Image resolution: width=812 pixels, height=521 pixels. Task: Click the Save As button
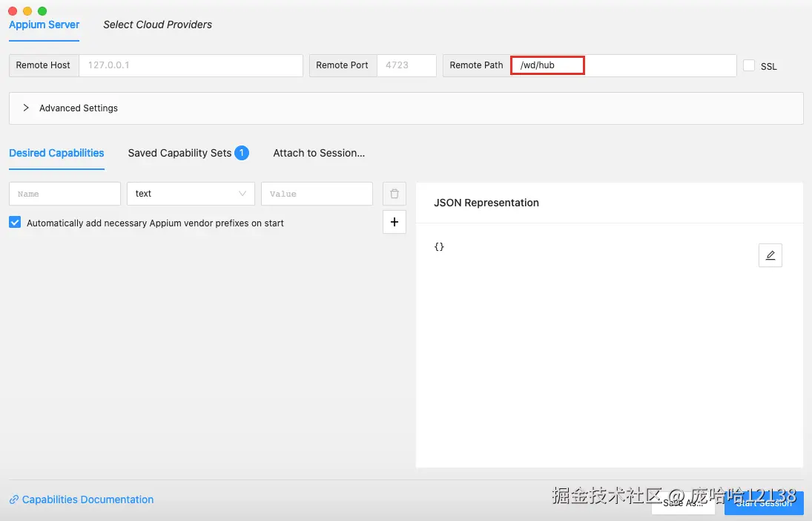pyautogui.click(x=683, y=503)
